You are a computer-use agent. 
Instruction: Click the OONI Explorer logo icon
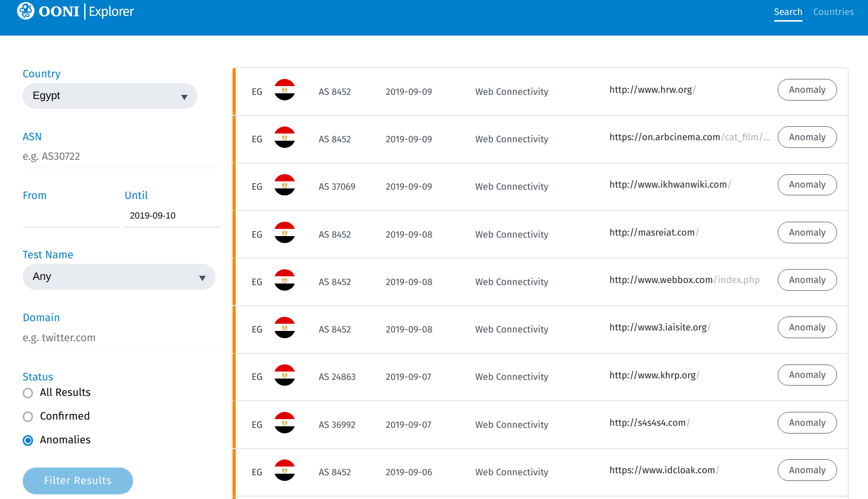tap(26, 11)
